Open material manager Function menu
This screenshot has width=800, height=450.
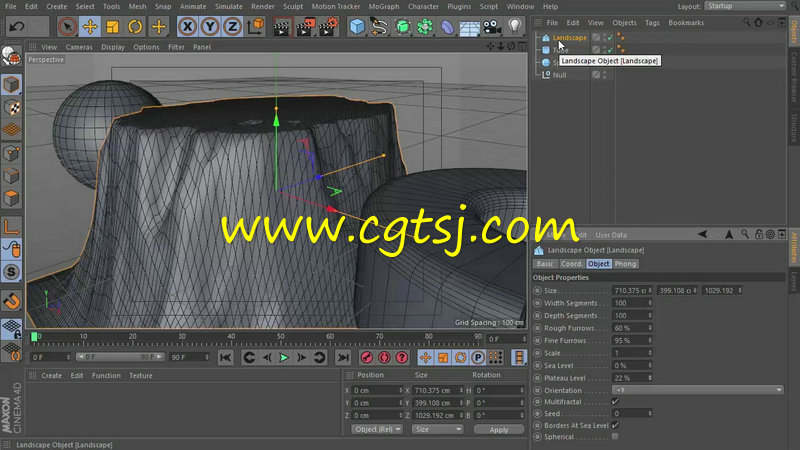(x=106, y=376)
